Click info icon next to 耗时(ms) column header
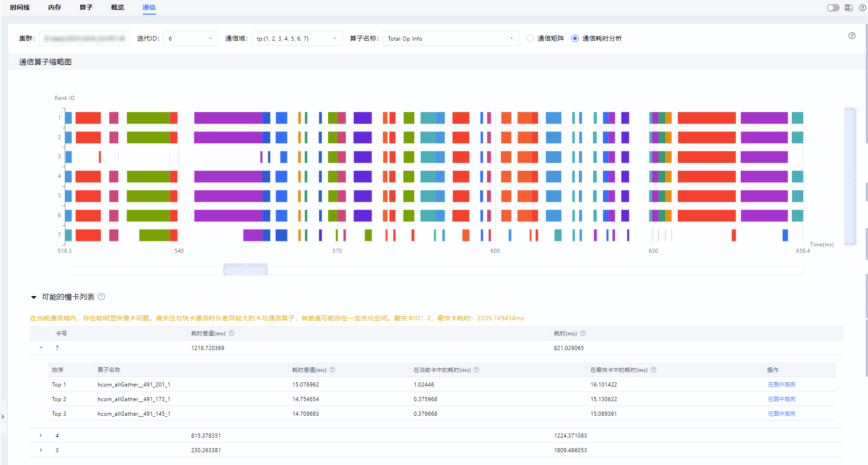 [583, 333]
